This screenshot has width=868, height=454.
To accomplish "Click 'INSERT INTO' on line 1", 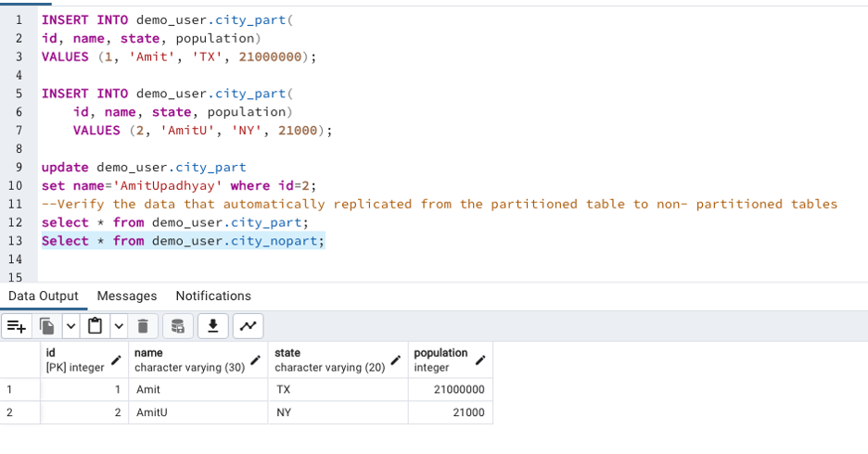I will click(84, 19).
